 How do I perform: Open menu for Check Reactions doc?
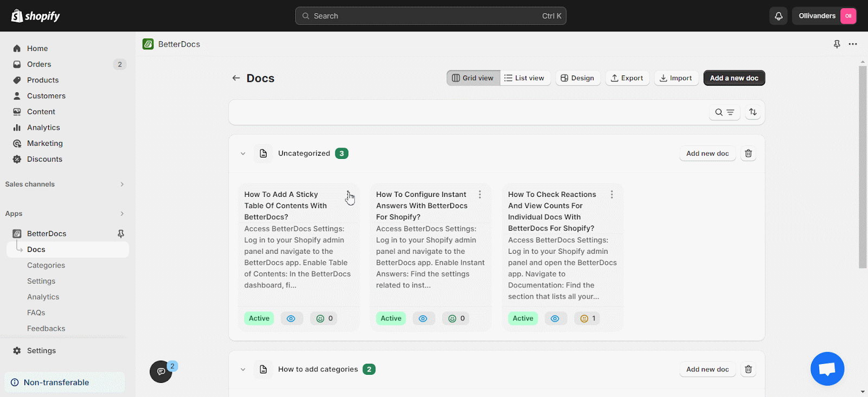point(611,195)
